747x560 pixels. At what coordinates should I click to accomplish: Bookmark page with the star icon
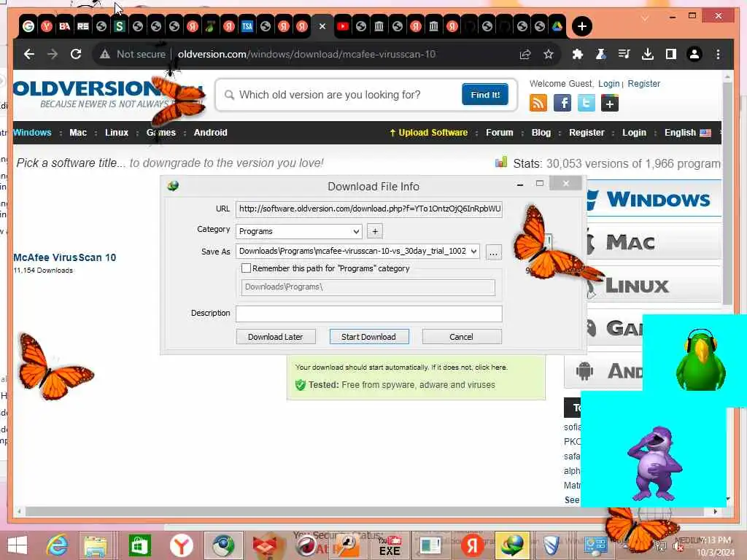tap(549, 54)
